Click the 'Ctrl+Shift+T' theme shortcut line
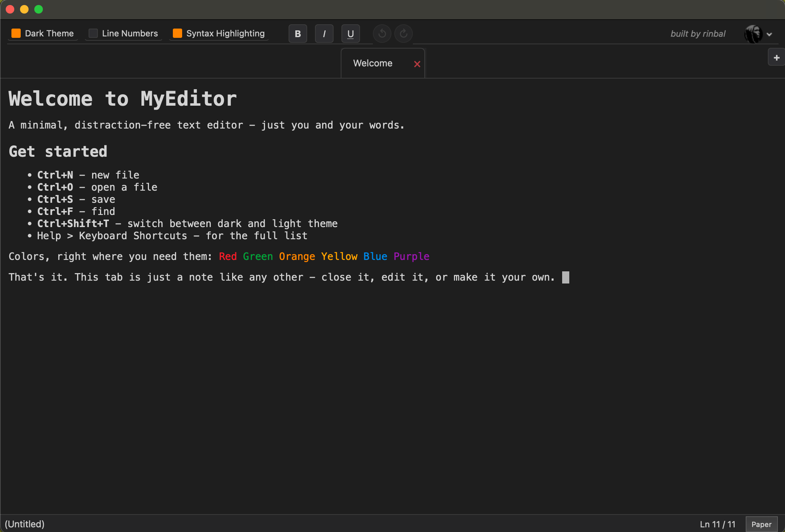Image resolution: width=785 pixels, height=532 pixels. [x=187, y=224]
